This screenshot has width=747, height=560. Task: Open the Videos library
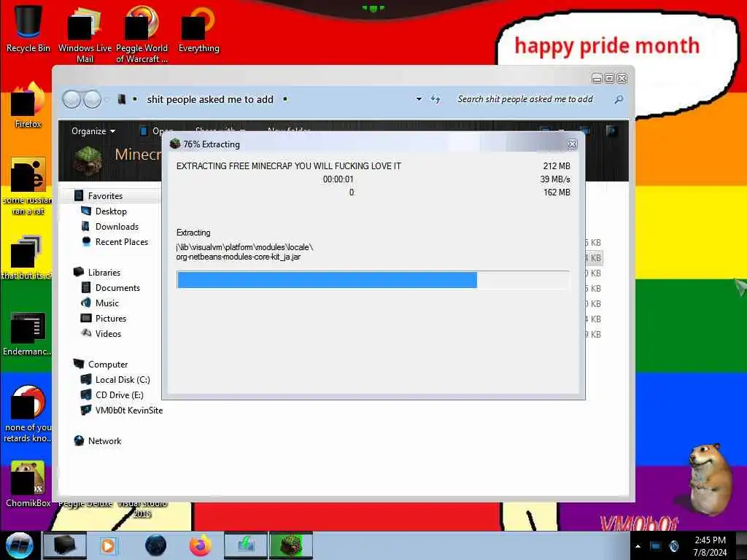(x=108, y=333)
